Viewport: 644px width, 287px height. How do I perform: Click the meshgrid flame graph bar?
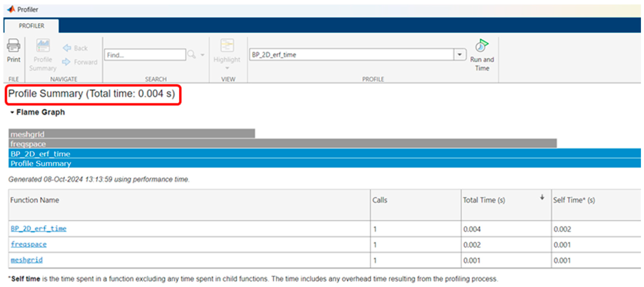point(132,134)
